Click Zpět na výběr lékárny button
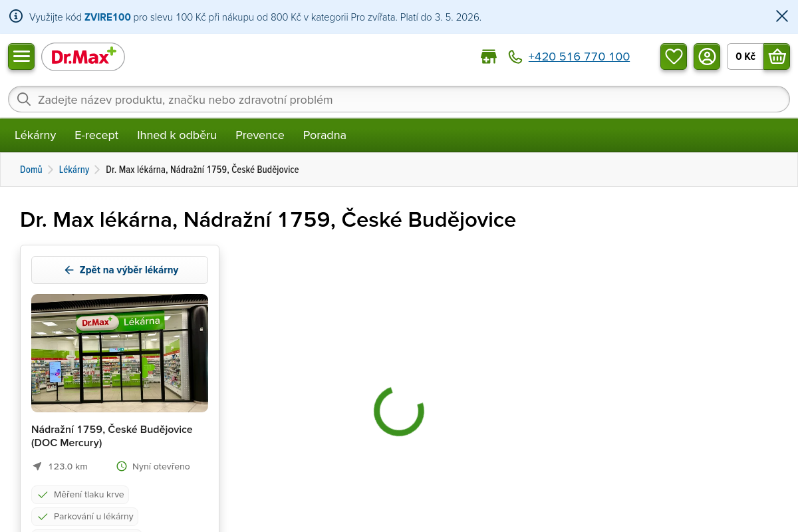The width and height of the screenshot is (798, 532). pos(120,270)
